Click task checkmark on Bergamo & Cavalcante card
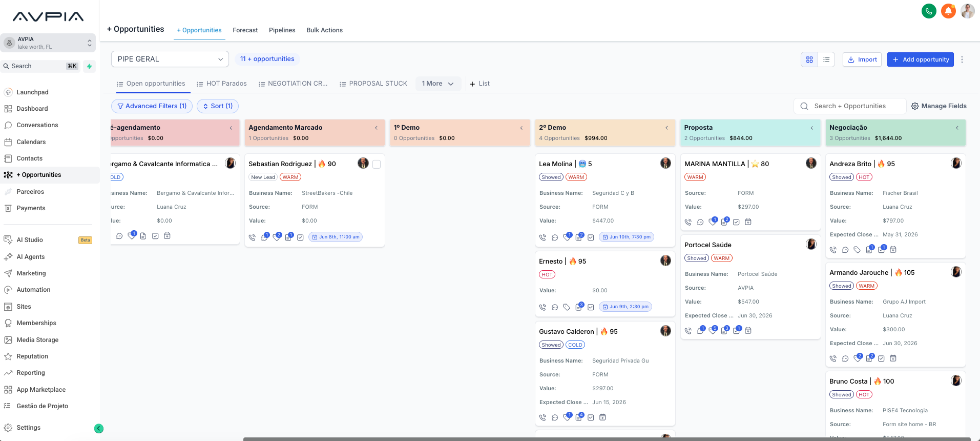The image size is (980, 441). (x=155, y=236)
